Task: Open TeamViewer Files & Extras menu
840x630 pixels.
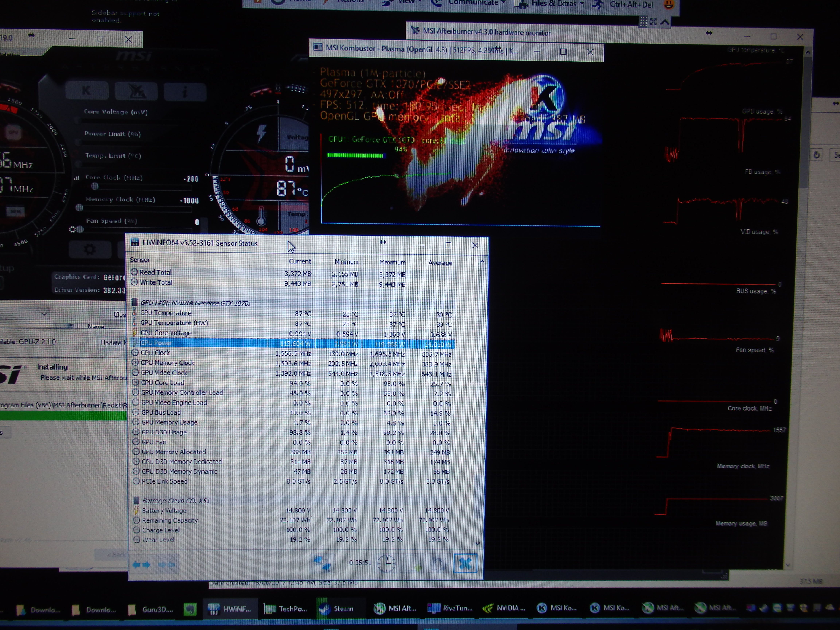Action: click(549, 4)
